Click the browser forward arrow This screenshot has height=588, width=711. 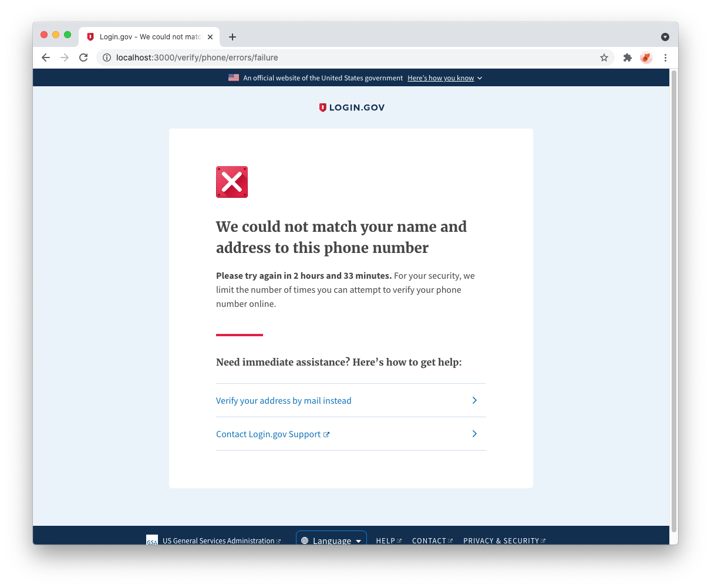pos(65,58)
